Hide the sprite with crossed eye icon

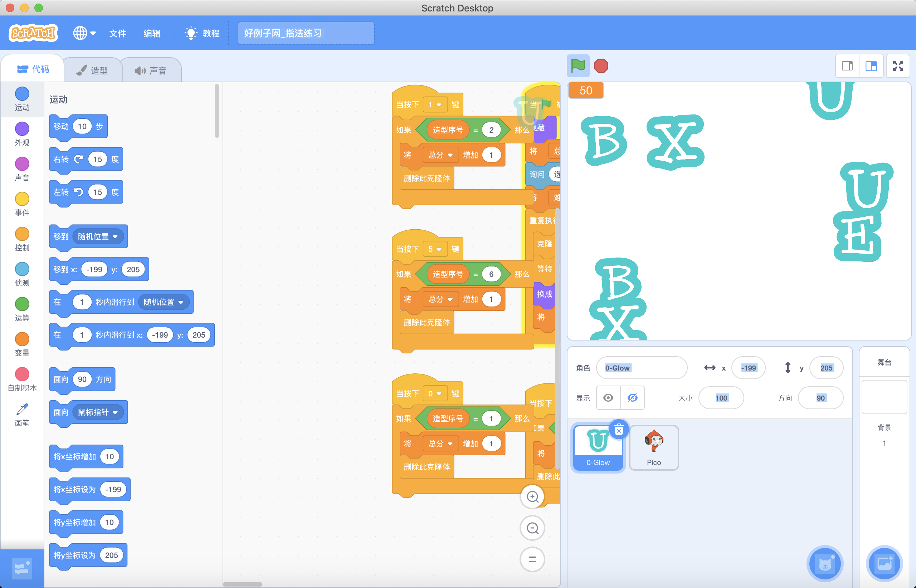633,398
